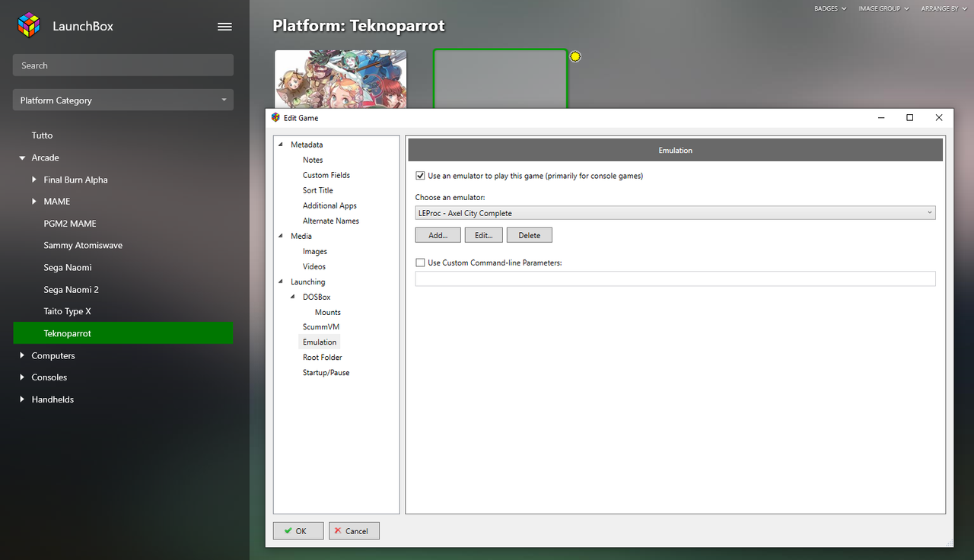Collapse the Launching tree node

pos(281,282)
